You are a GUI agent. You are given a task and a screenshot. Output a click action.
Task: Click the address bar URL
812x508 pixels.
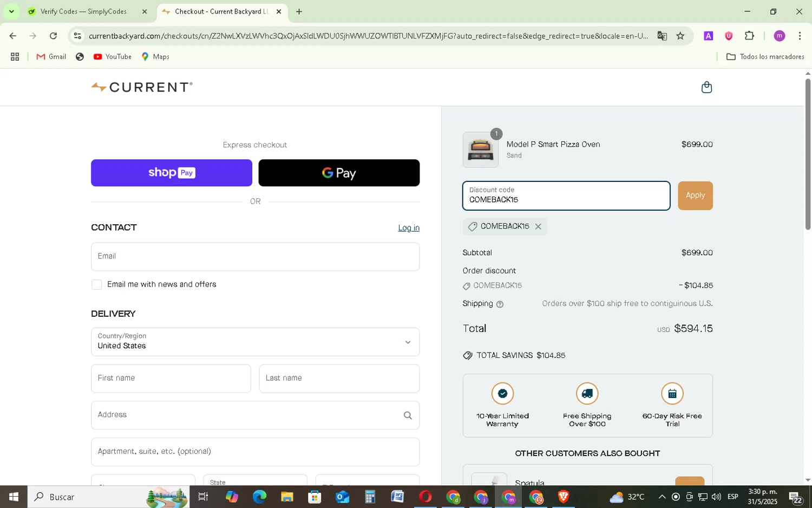point(368,36)
